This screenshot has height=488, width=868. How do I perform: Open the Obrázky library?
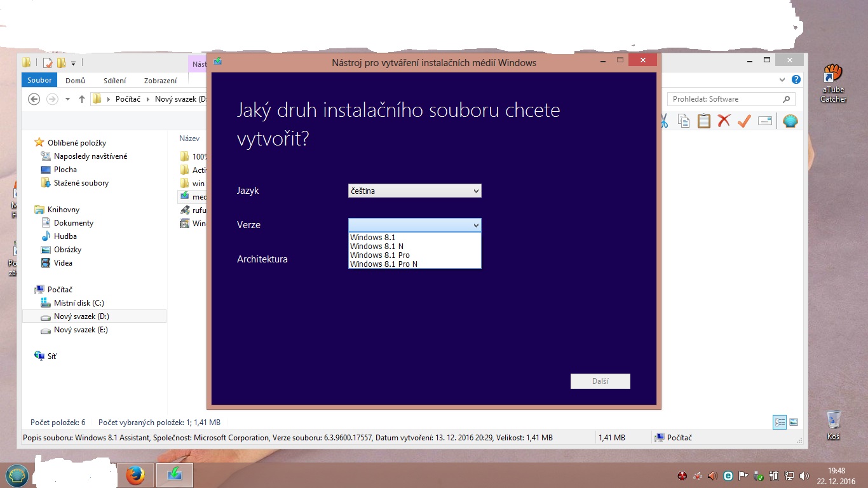point(68,250)
